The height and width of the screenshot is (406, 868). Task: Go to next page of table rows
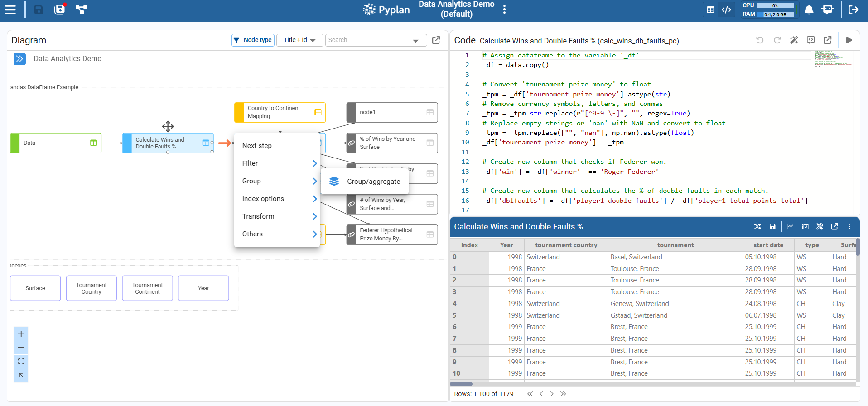pos(552,394)
